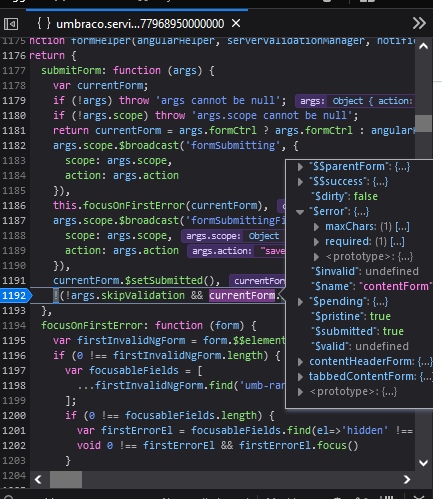The height and width of the screenshot is (499, 442).
Task: Click the "$valid": undefined property row
Action: click(360, 347)
